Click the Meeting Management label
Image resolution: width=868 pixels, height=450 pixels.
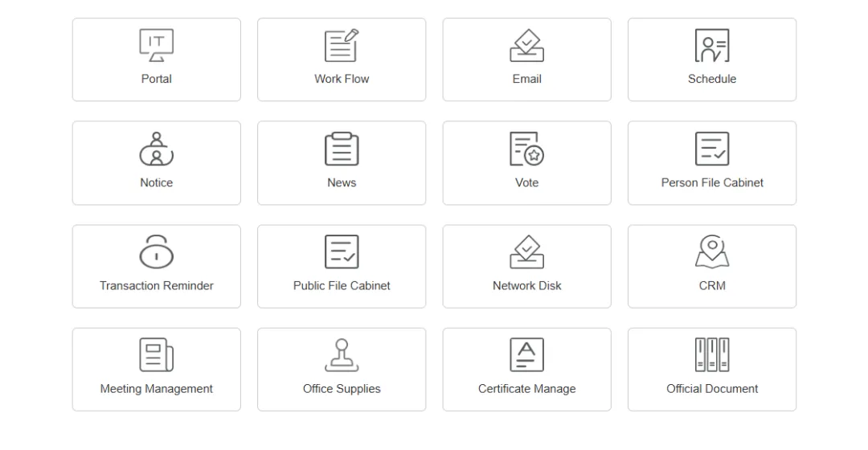point(156,389)
